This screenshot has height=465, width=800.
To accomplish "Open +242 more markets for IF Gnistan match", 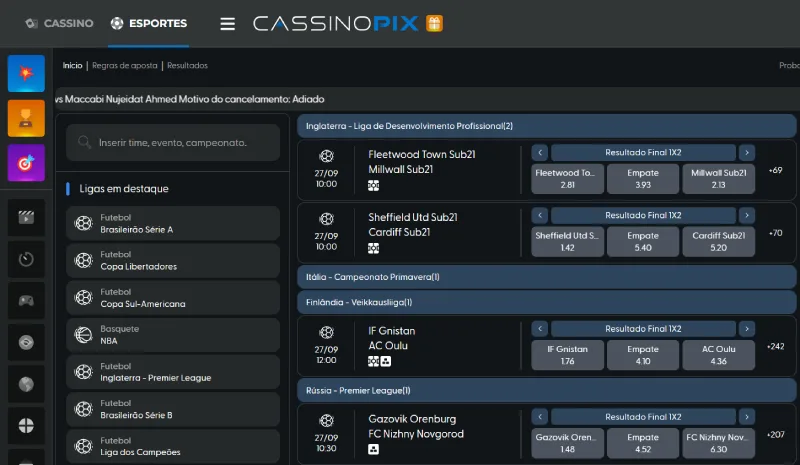I will [x=776, y=346].
